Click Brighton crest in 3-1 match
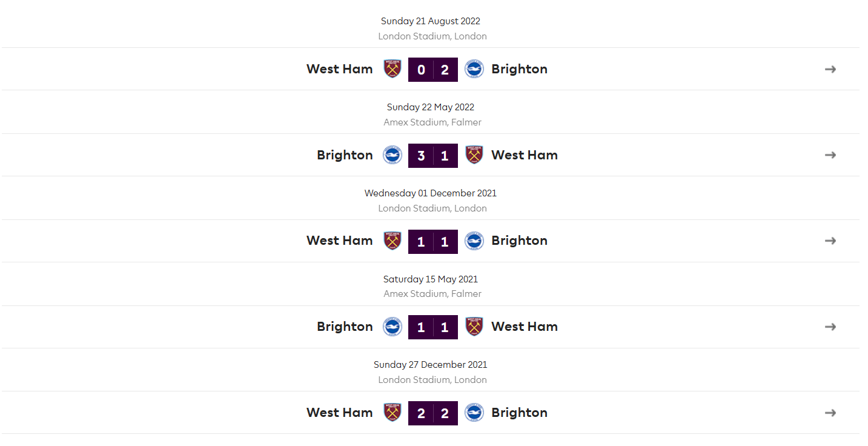The image size is (868, 446). click(x=393, y=155)
